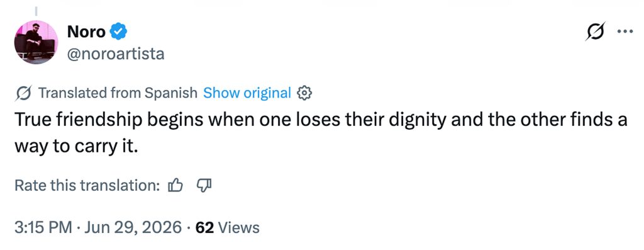The height and width of the screenshot is (250, 644).
Task: Click the thread connector line above avatar
Action: 36,11
